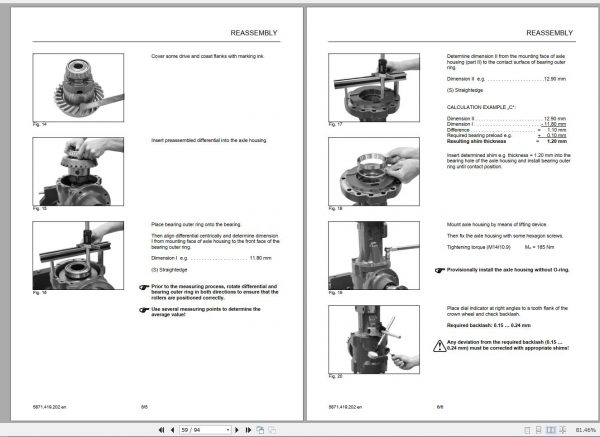
Task: Click the right page REASSEMBLY heading
Action: pos(549,33)
